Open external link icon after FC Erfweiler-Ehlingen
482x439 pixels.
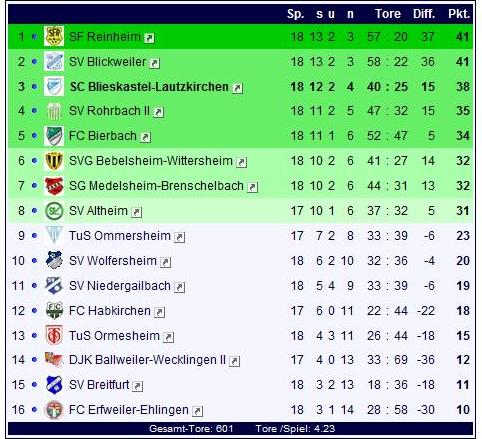coord(197,411)
